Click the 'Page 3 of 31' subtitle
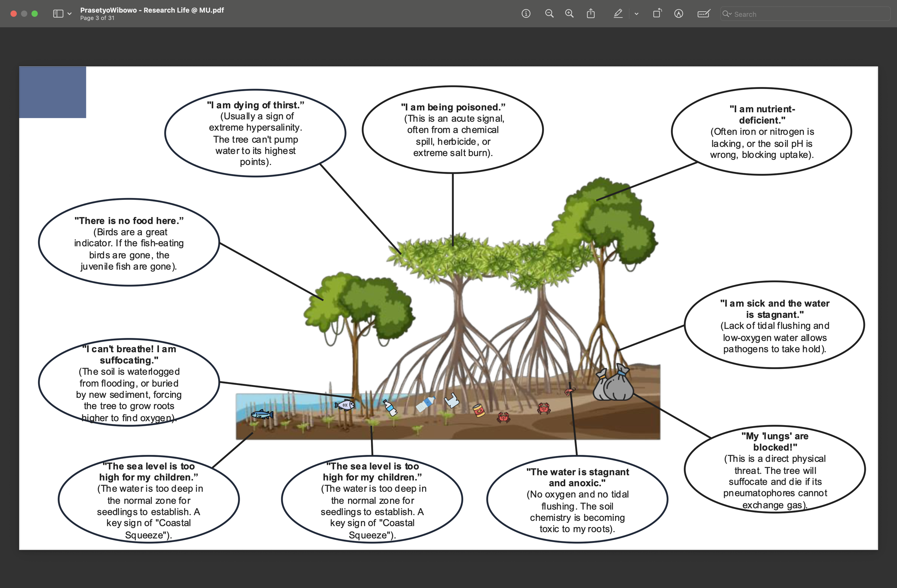Screen dimensions: 897x588 coord(97,18)
